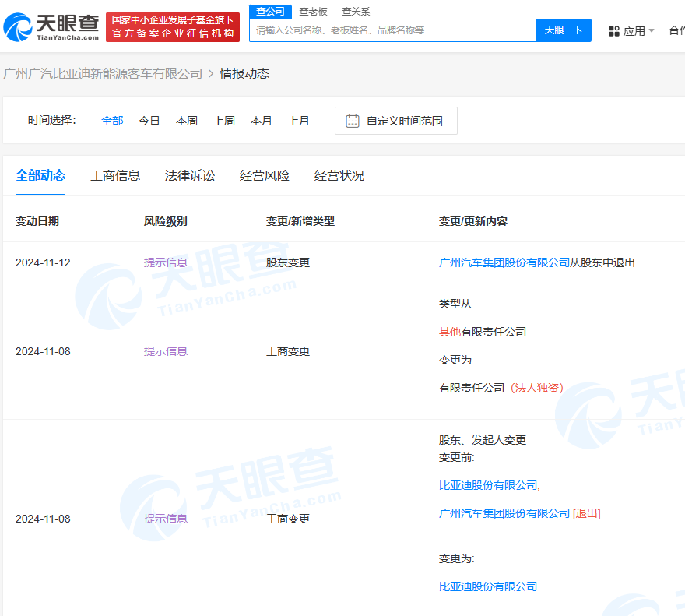Open 自定义时间范围 picker

395,121
